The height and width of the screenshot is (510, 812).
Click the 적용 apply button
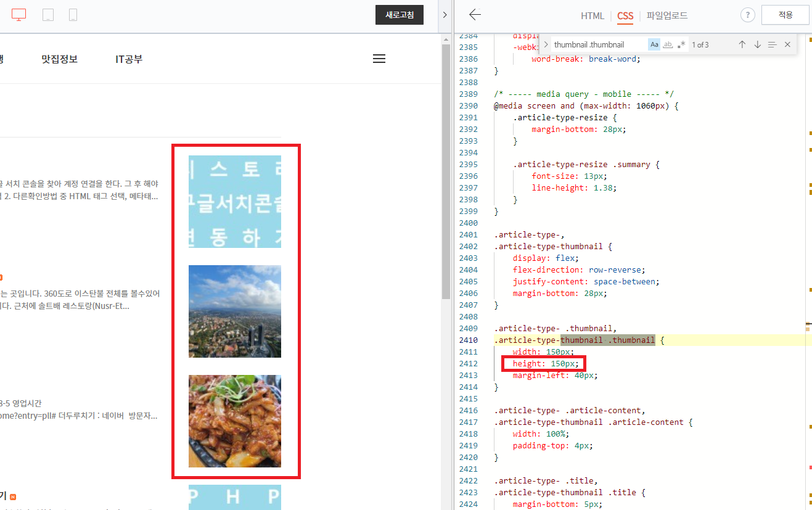point(785,15)
